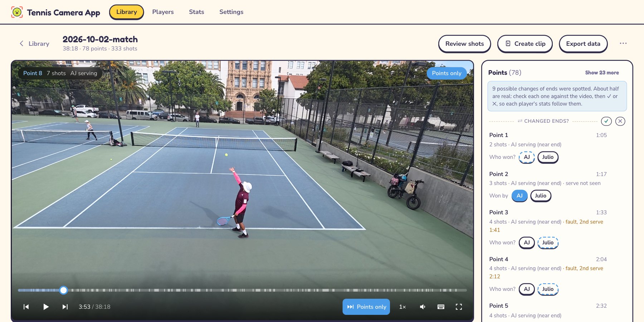Skip to previous point in player
The height and width of the screenshot is (322, 644).
pyautogui.click(x=26, y=307)
